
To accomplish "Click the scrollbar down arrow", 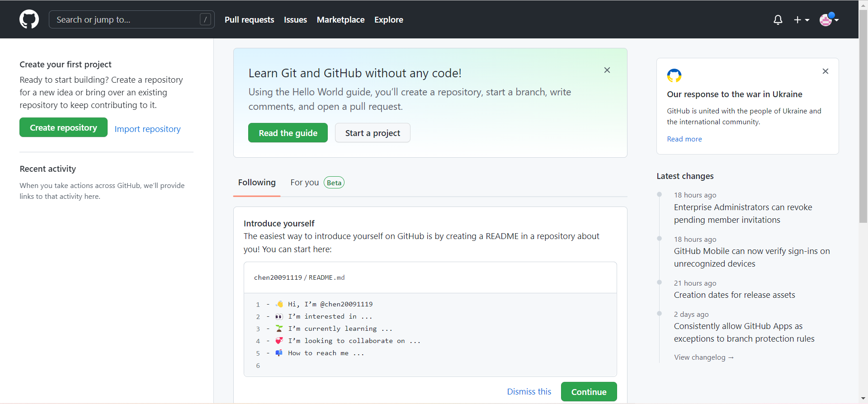I will pyautogui.click(x=863, y=399).
